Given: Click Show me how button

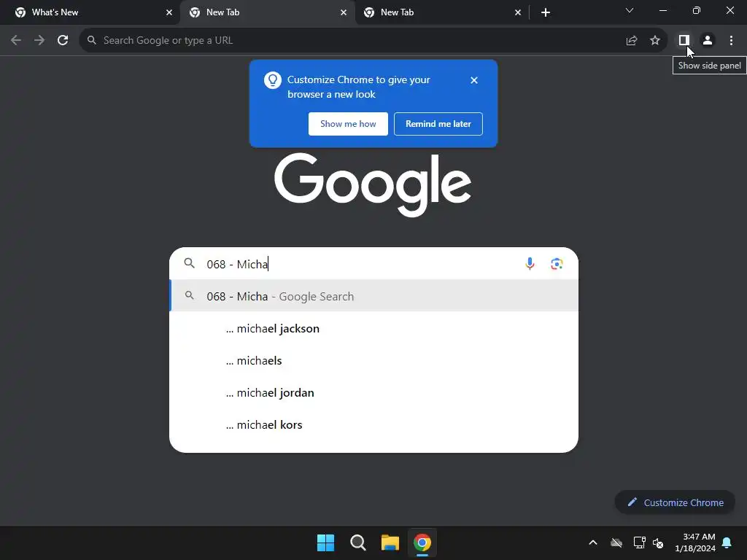Looking at the screenshot, I should click(348, 124).
